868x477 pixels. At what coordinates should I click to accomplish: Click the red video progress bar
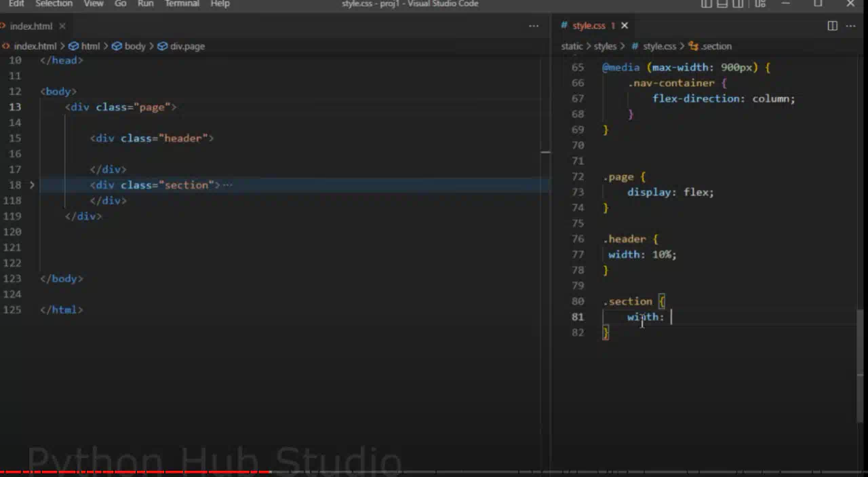click(136, 472)
